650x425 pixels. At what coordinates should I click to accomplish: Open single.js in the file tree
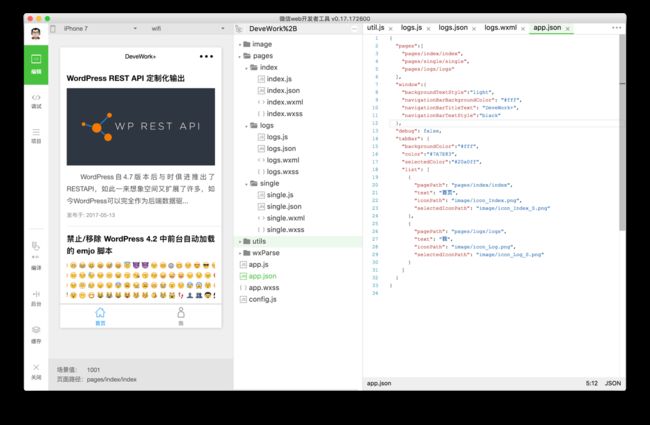[x=276, y=195]
